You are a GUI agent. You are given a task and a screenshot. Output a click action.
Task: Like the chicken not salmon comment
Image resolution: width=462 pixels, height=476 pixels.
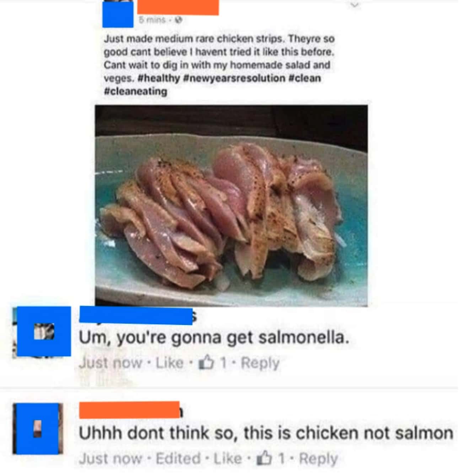pyautogui.click(x=227, y=459)
